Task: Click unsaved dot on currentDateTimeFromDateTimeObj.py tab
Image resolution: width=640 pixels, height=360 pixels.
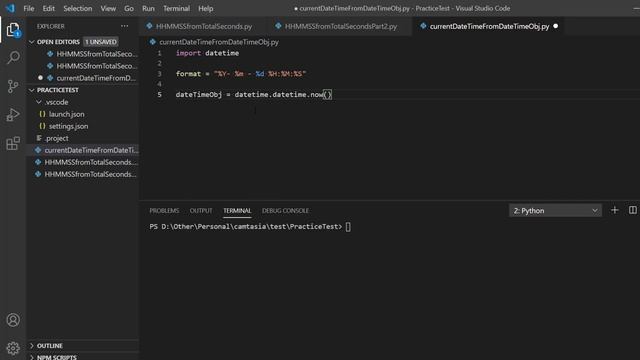Action: [556, 26]
